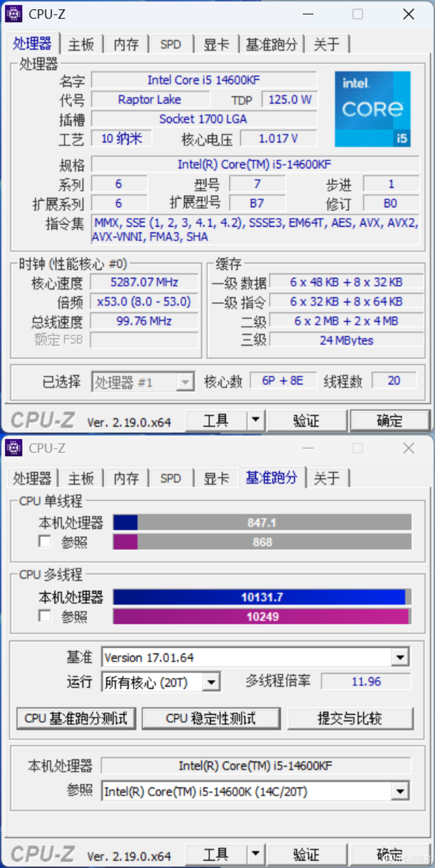Click the Raptor Lake codename field
Image resolution: width=435 pixels, height=868 pixels.
[x=150, y=99]
